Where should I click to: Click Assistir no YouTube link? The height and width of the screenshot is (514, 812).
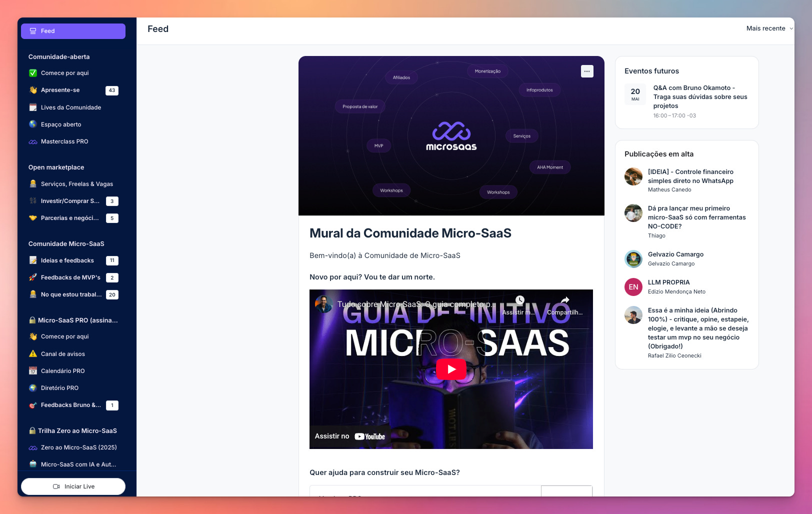pyautogui.click(x=350, y=436)
